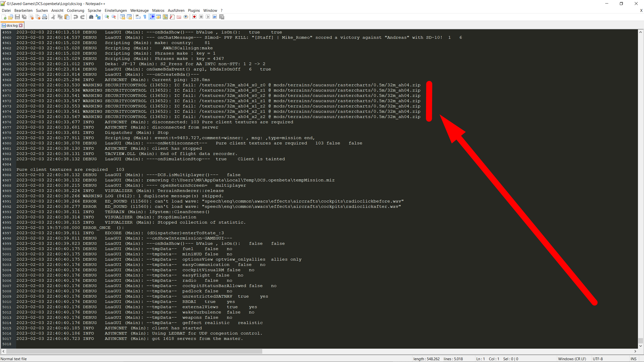Click the New file toolbar icon

[x=4, y=17]
